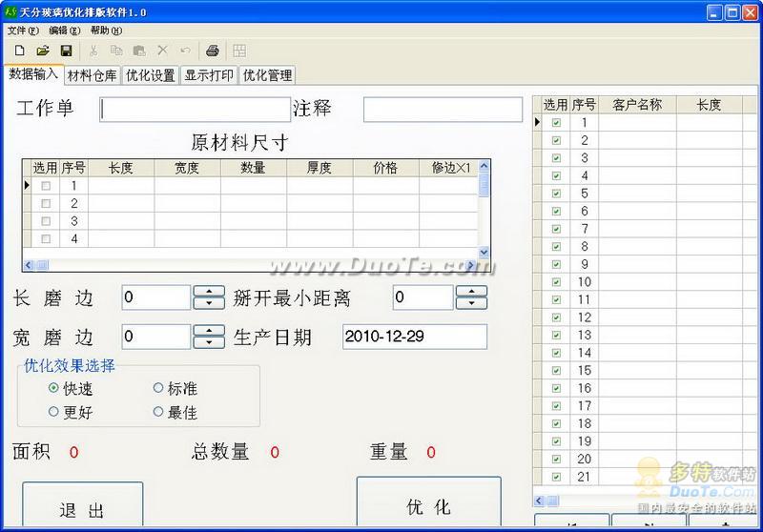Decrease 宽磨边 value with down arrow
The image size is (763, 532).
(209, 343)
